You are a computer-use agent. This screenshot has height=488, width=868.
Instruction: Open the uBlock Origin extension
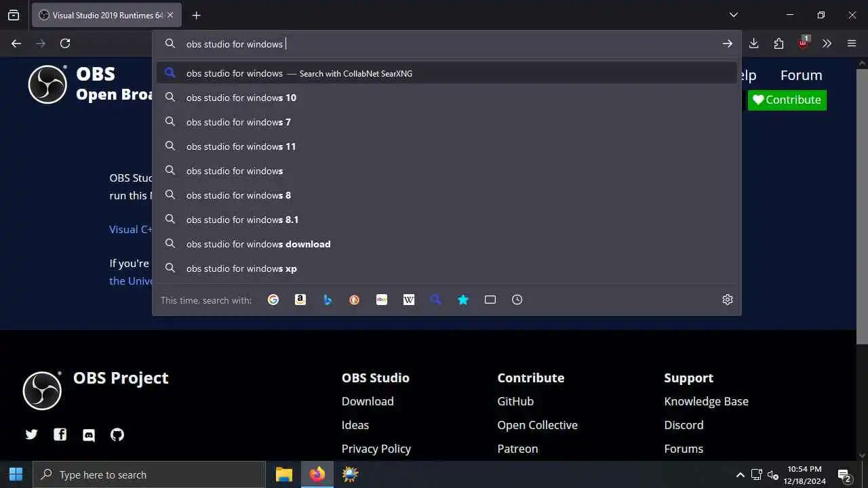804,43
